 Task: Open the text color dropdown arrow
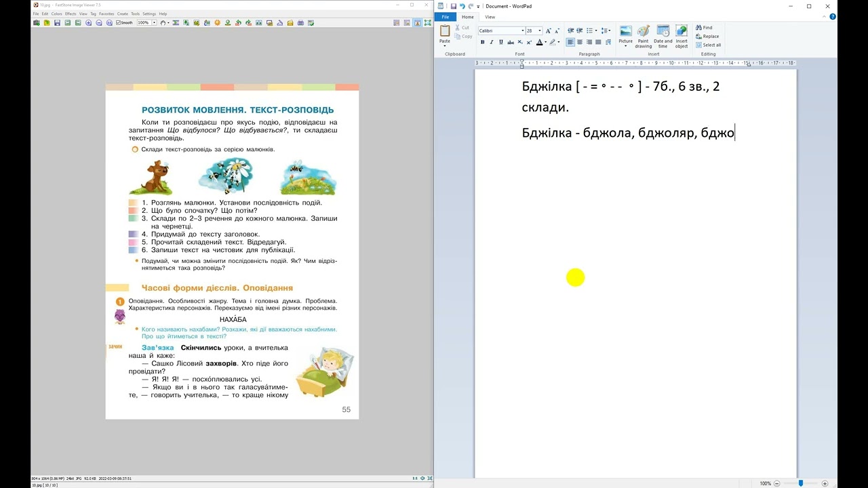pos(546,42)
